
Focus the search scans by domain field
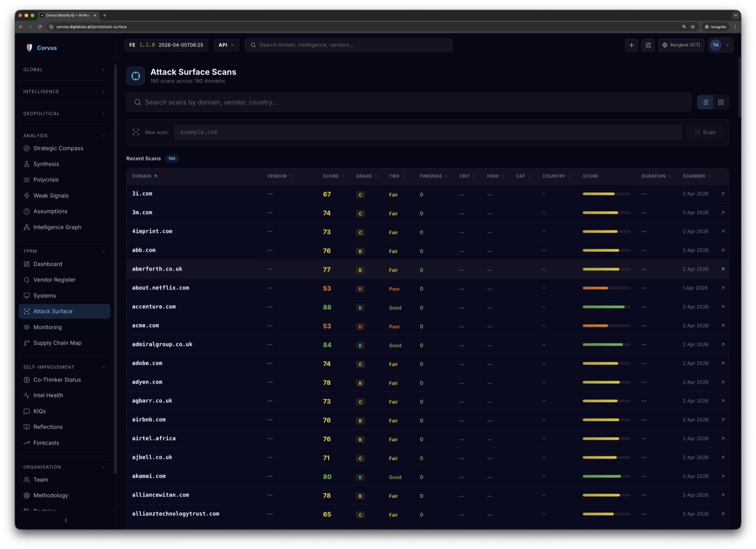409,102
